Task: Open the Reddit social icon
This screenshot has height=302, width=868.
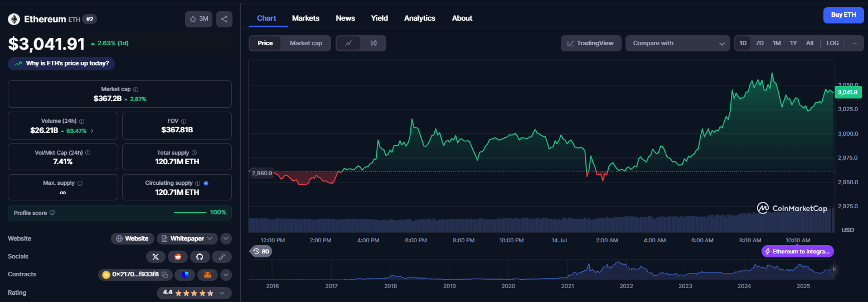Action: (x=178, y=257)
